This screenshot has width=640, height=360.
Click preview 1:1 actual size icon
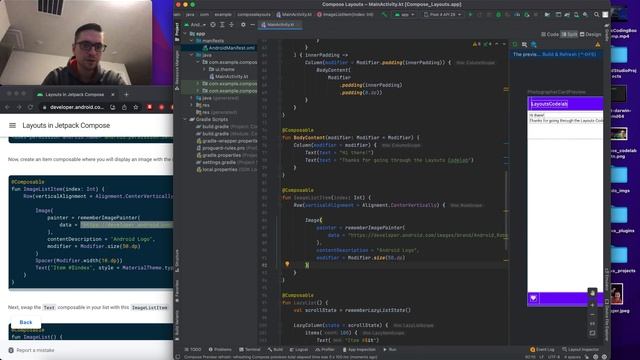click(x=592, y=324)
